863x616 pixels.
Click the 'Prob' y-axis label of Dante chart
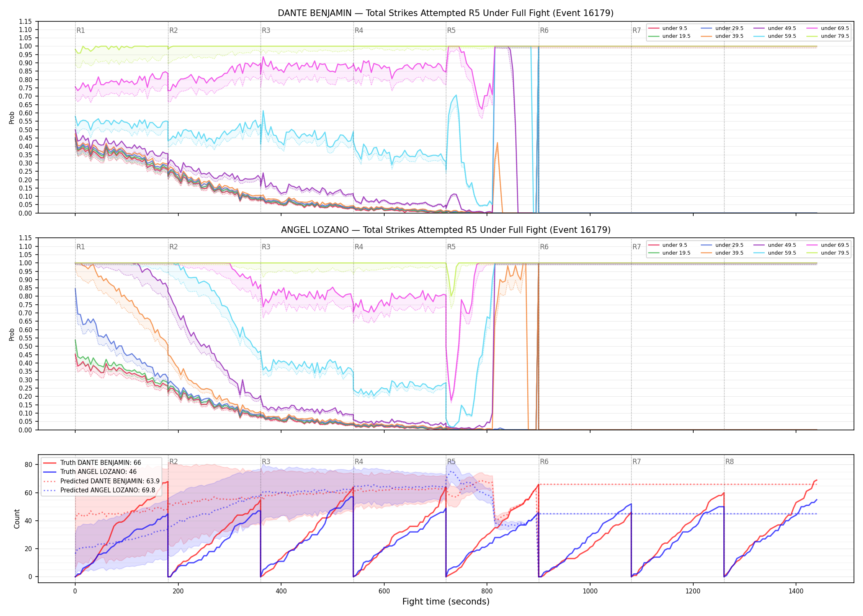[12, 118]
